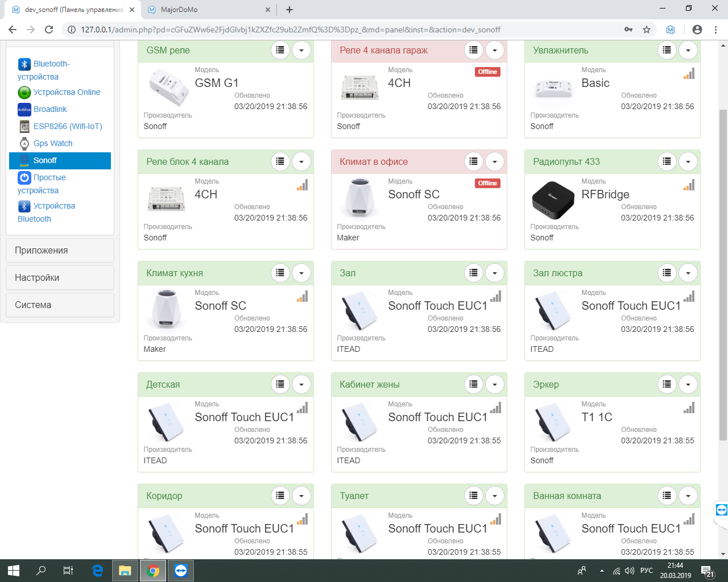Click the page vertical scrollbar
The height and width of the screenshot is (582, 728).
click(x=723, y=274)
